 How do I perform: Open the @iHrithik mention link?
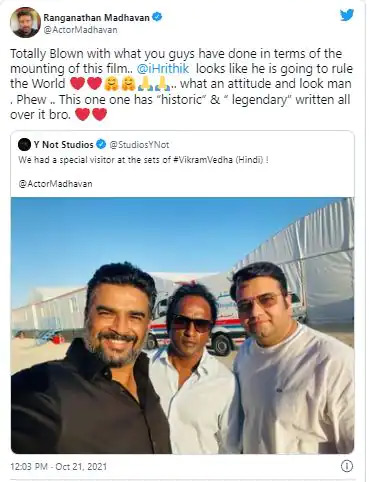coord(163,68)
